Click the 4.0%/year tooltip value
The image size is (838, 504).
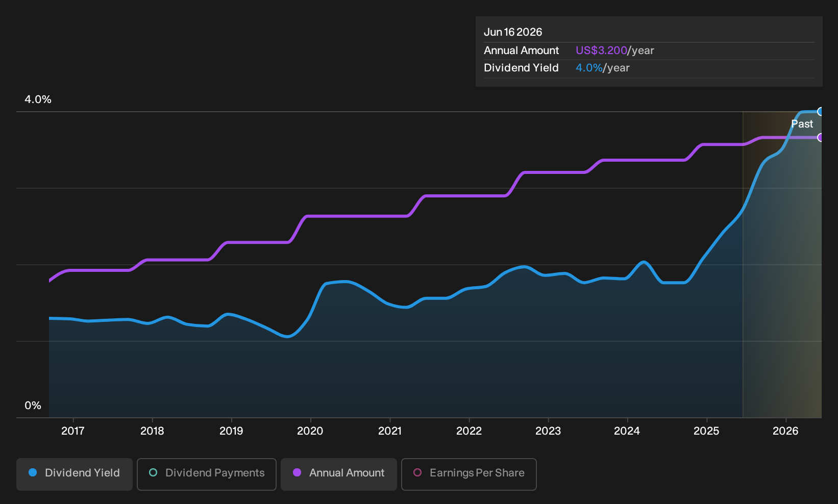tap(603, 68)
